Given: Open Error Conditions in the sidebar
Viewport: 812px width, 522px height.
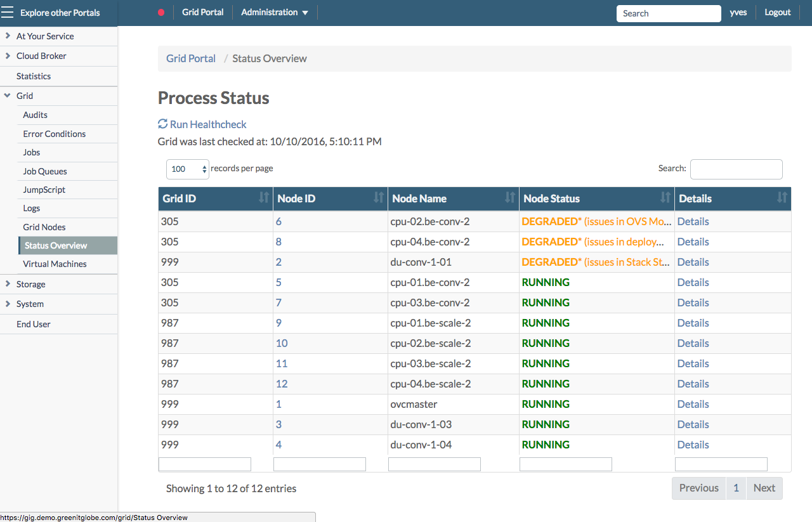Looking at the screenshot, I should 54,134.
